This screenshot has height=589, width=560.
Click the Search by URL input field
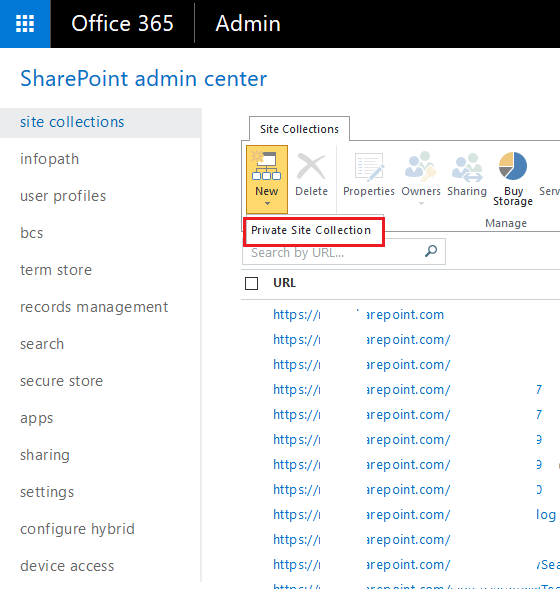pos(344,252)
